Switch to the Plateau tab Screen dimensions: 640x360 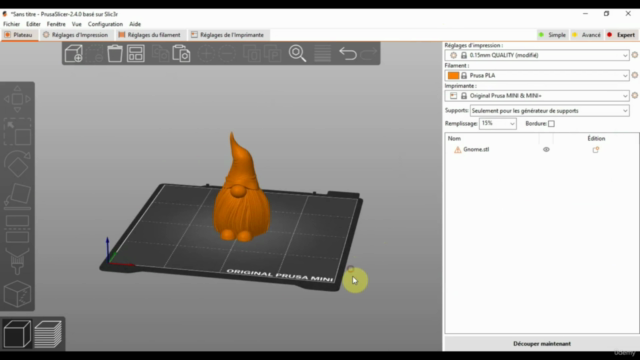click(19, 35)
